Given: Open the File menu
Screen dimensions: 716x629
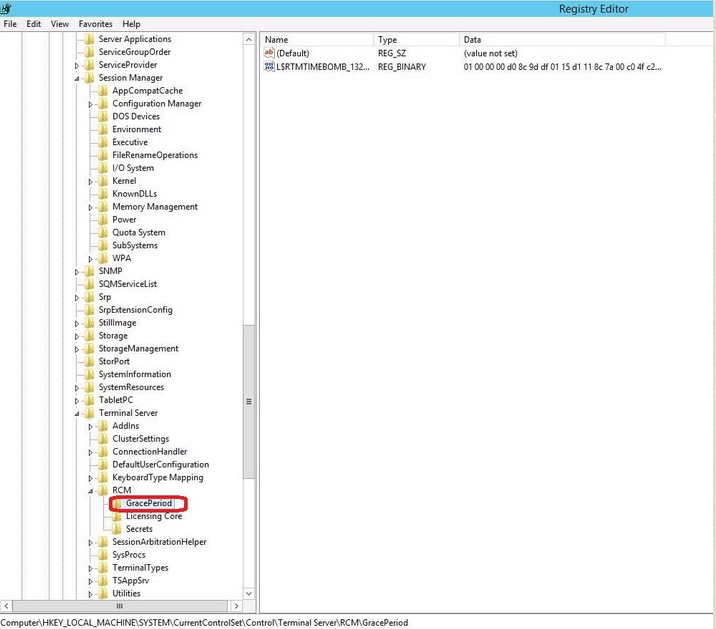Looking at the screenshot, I should (x=10, y=23).
